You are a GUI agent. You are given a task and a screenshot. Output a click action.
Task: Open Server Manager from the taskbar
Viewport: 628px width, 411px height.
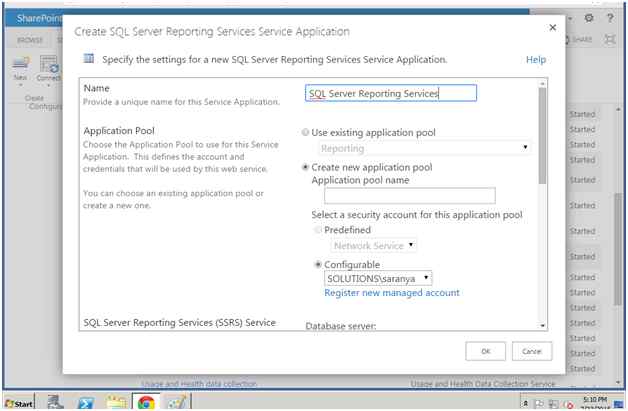coord(55,402)
